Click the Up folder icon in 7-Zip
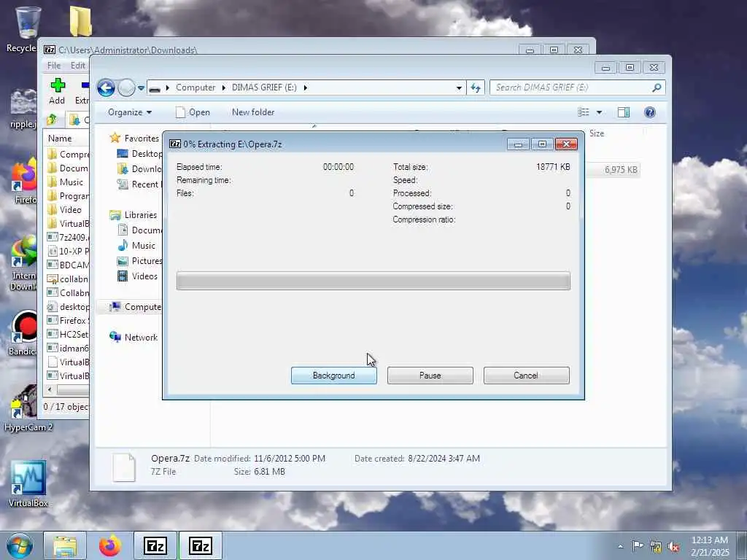 click(x=52, y=119)
